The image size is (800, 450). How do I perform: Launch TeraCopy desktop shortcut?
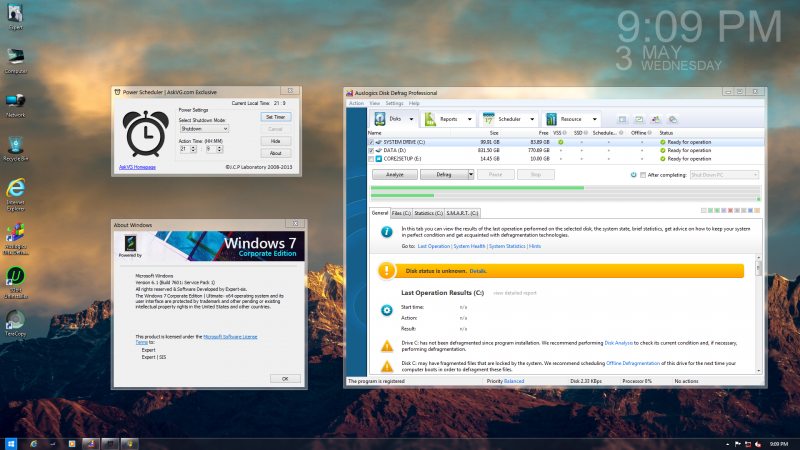pyautogui.click(x=15, y=323)
